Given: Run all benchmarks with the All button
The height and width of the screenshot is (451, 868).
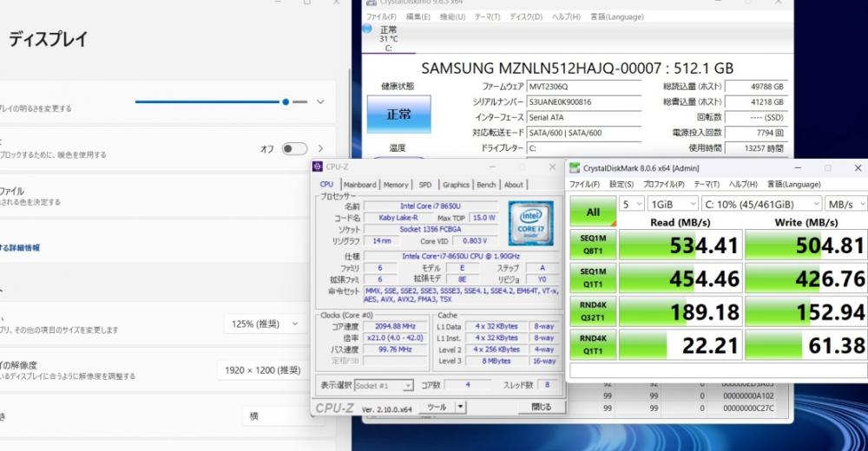Looking at the screenshot, I should 593,212.
